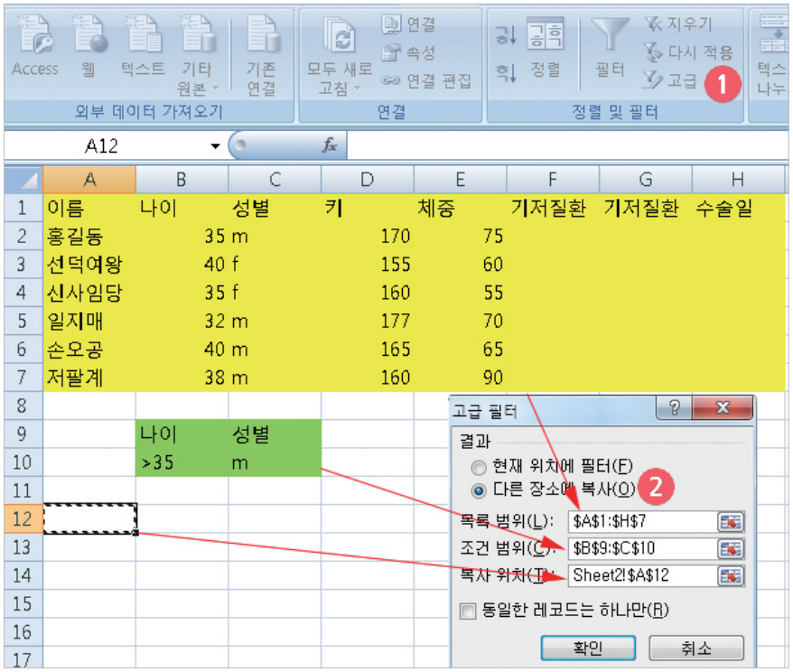
Task: Close the 고급 필터 dialog
Action: coord(723,407)
